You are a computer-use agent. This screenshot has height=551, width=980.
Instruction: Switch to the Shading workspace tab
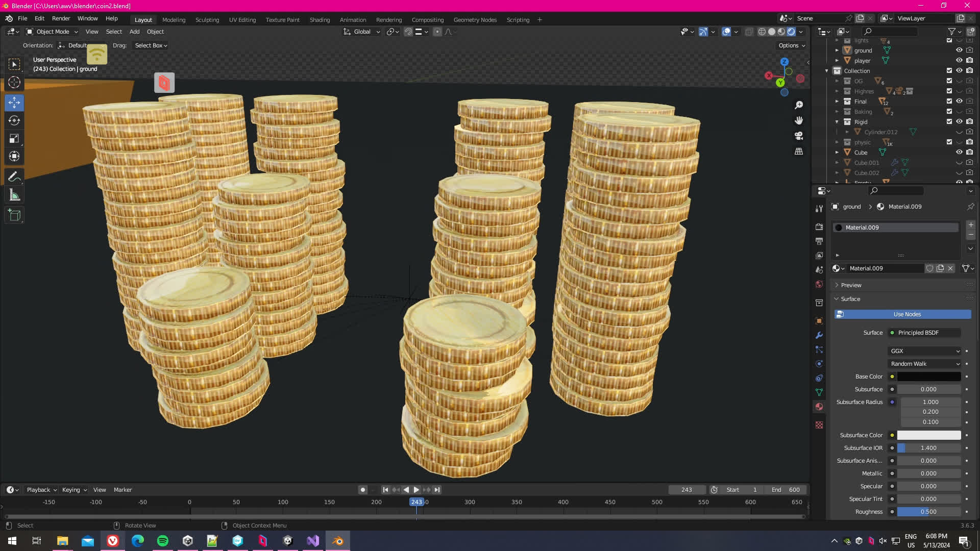coord(320,20)
